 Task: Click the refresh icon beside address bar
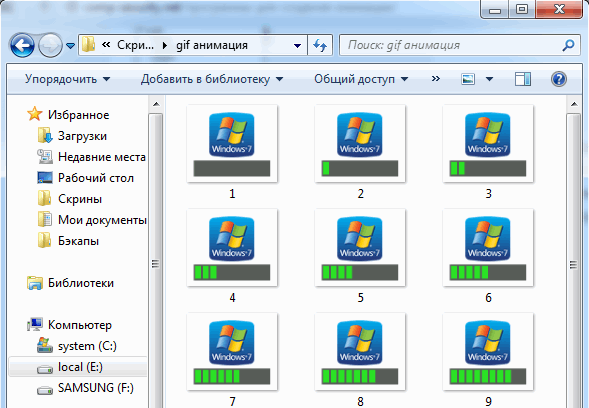(320, 45)
